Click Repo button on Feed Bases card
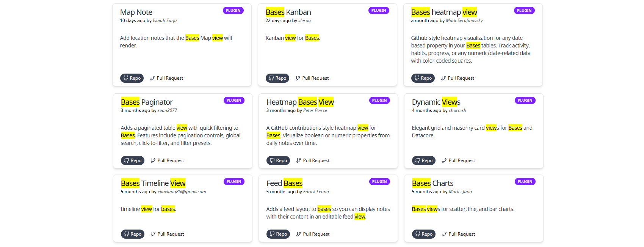The width and height of the screenshot is (644, 247). [278, 234]
